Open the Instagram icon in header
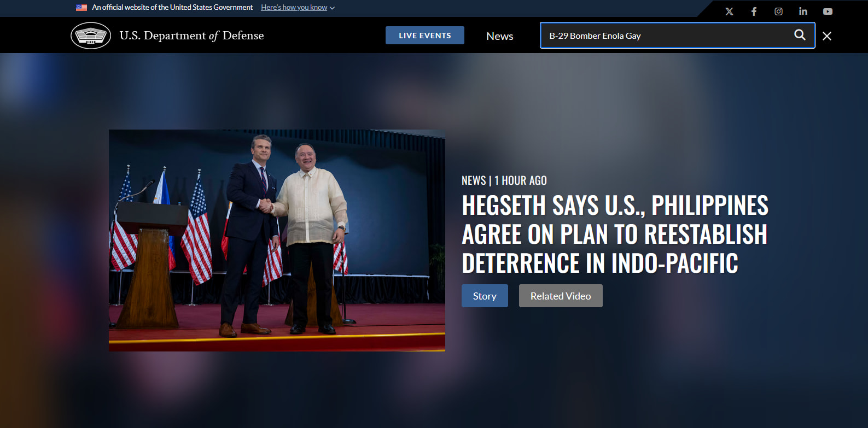Viewport: 868px width, 428px height. pyautogui.click(x=778, y=11)
